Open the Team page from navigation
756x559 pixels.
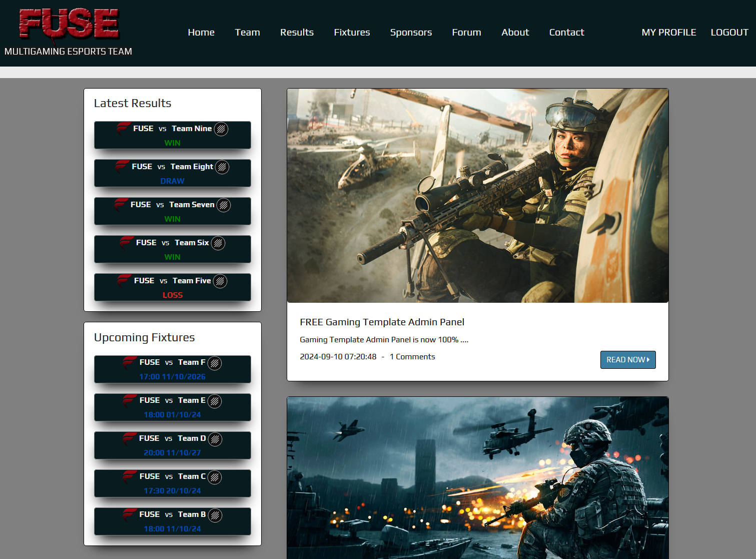click(x=247, y=33)
